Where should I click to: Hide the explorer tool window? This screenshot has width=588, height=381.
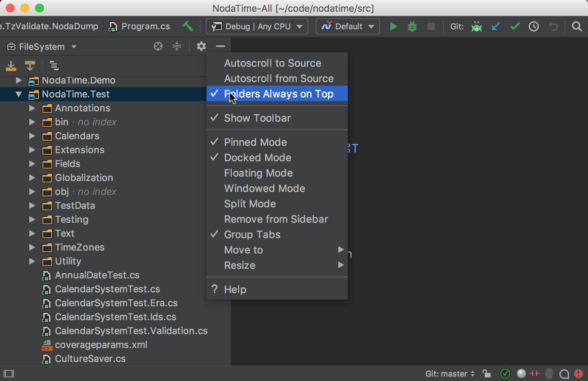click(x=220, y=46)
